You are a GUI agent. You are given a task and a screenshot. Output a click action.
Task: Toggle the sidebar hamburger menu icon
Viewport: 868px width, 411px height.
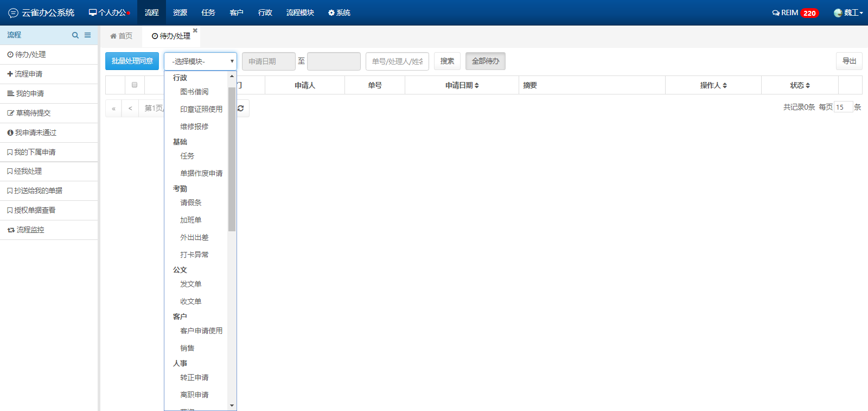click(x=87, y=35)
